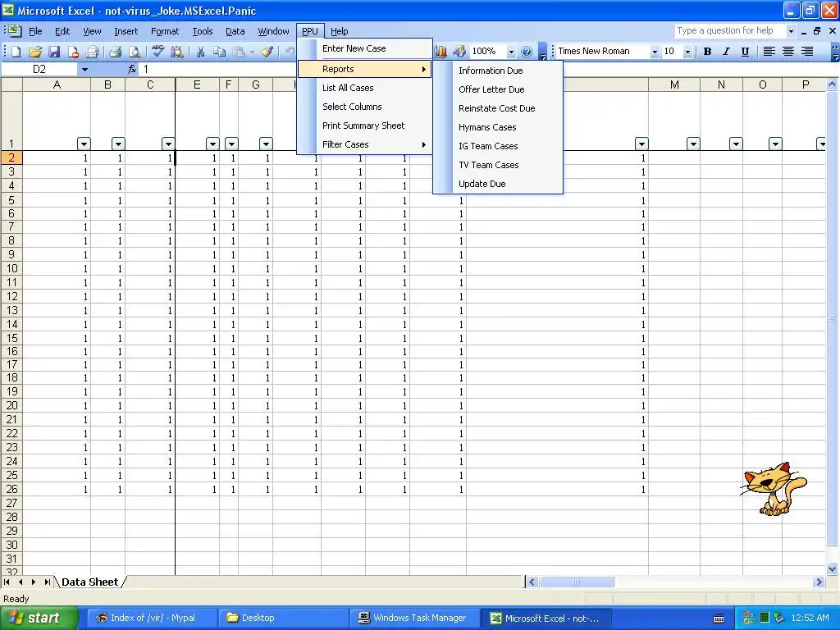Open Excel Help question mark icon

pos(527,52)
